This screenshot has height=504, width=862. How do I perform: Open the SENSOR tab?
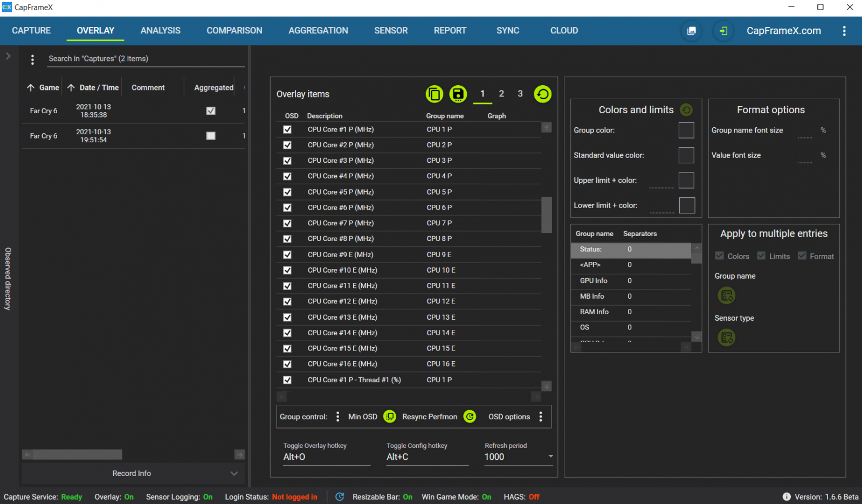[391, 31]
